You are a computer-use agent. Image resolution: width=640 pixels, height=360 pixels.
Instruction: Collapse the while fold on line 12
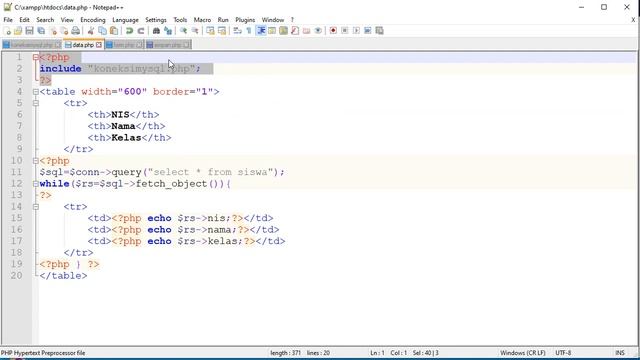click(x=36, y=184)
